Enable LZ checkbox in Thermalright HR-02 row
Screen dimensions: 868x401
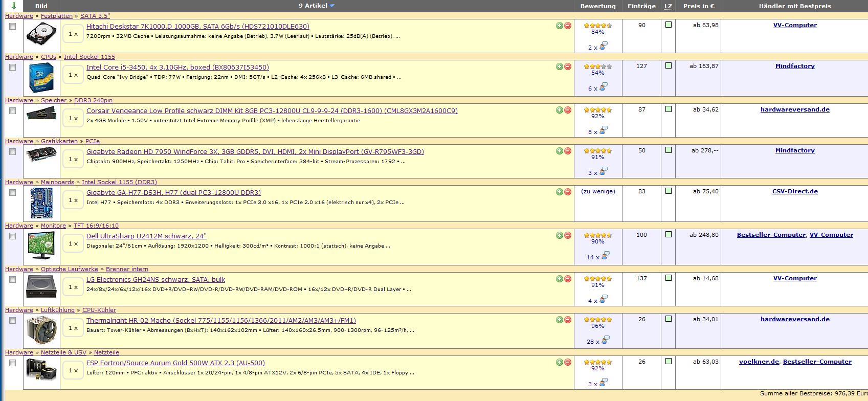668,319
